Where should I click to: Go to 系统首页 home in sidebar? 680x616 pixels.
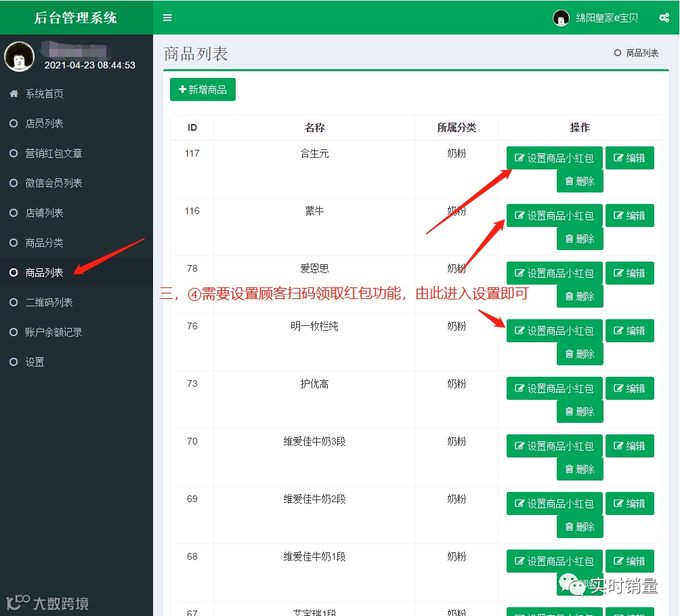(44, 94)
